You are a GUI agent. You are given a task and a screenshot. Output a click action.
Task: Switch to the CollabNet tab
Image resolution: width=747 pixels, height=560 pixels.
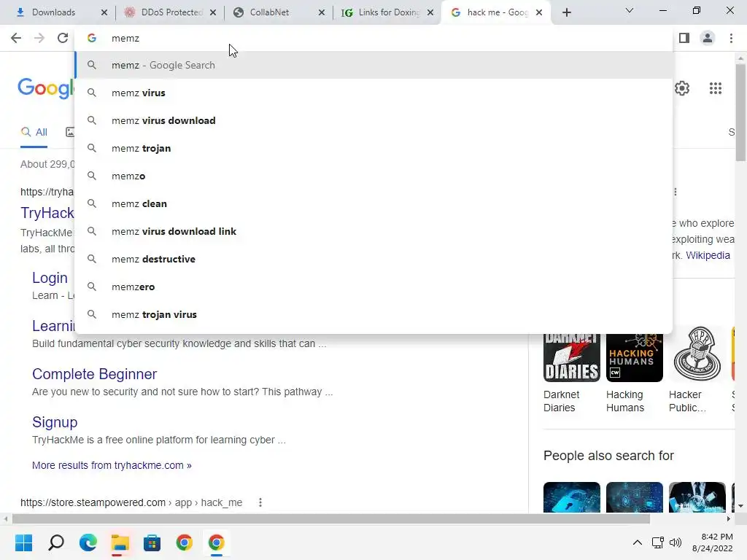[x=271, y=12]
